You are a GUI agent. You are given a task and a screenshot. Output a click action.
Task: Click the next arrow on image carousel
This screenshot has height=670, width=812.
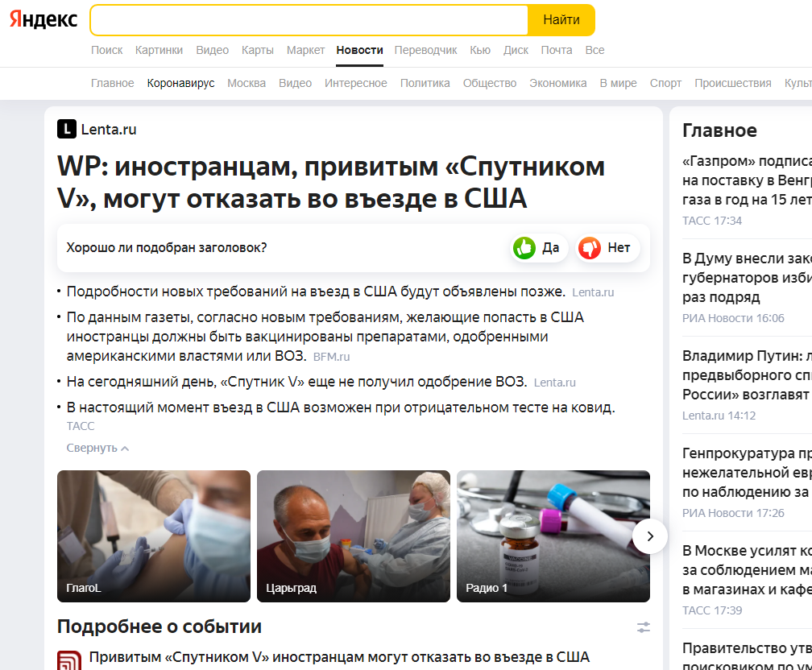(650, 536)
